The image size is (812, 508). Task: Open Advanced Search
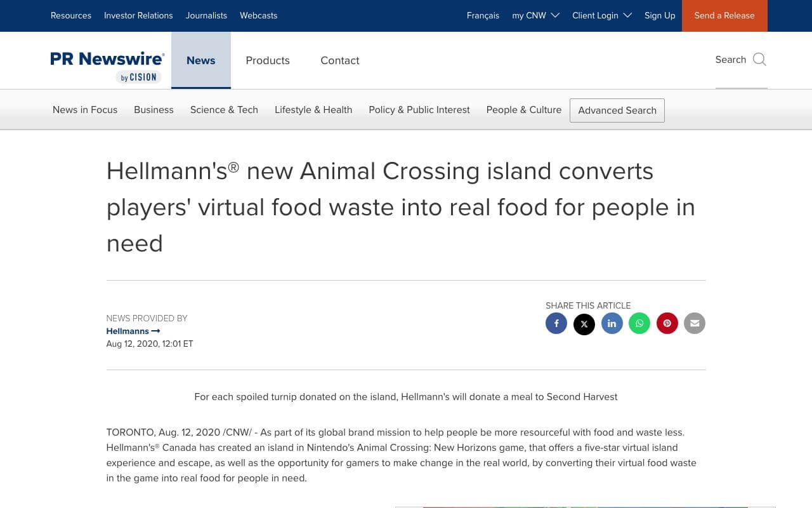point(617,110)
